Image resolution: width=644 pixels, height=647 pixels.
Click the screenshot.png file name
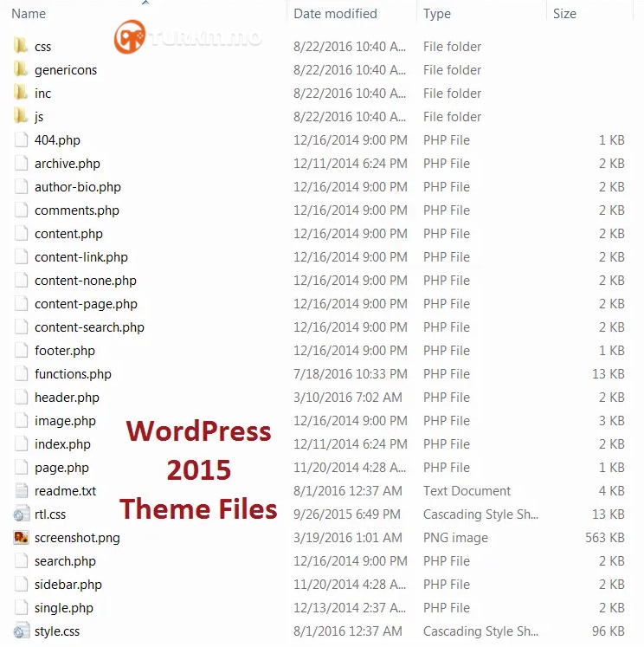[x=77, y=538]
